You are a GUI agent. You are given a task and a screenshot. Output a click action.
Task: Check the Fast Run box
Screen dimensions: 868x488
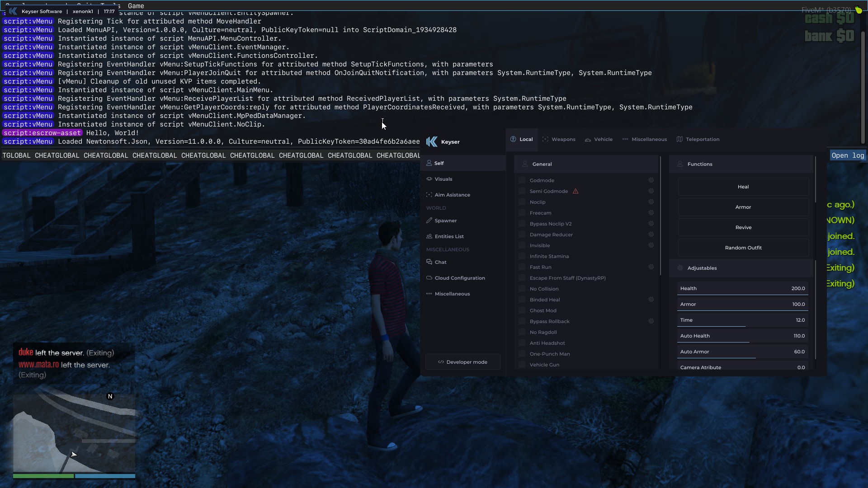(x=522, y=267)
